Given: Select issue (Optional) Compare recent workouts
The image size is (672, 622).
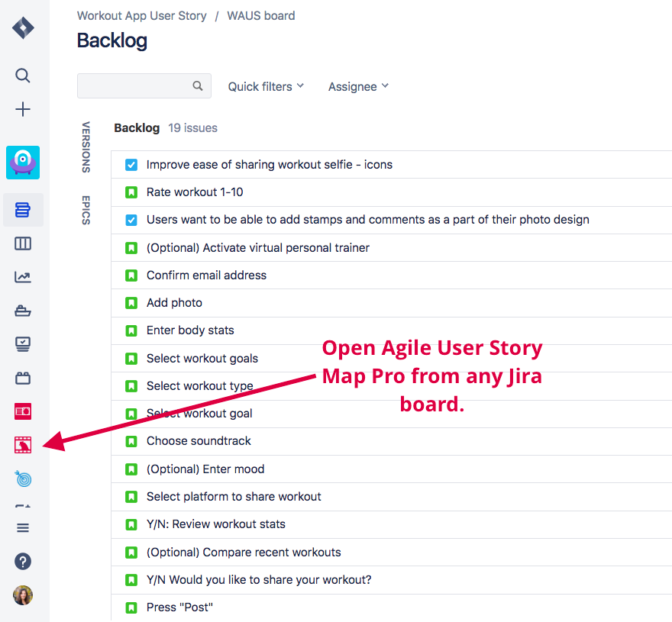Looking at the screenshot, I should point(391,553).
